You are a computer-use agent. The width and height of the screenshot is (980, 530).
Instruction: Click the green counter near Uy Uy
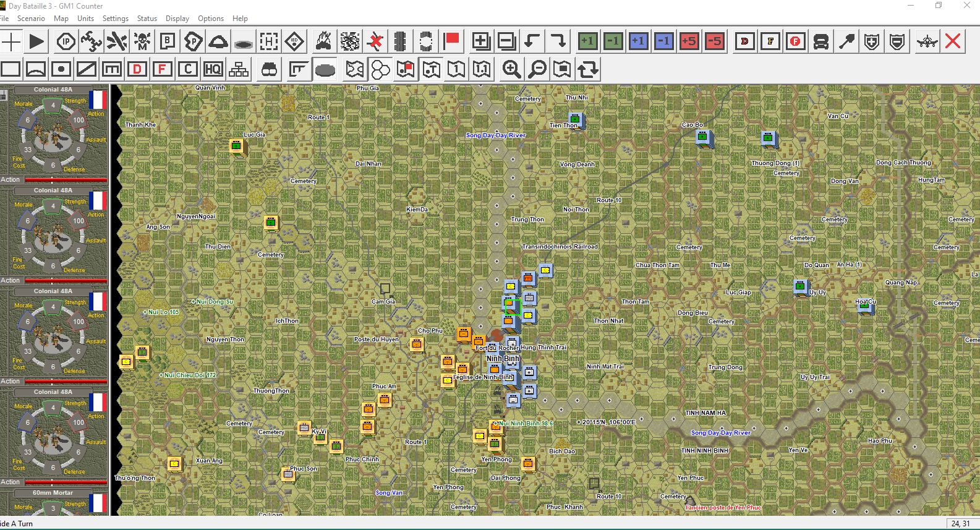801,287
